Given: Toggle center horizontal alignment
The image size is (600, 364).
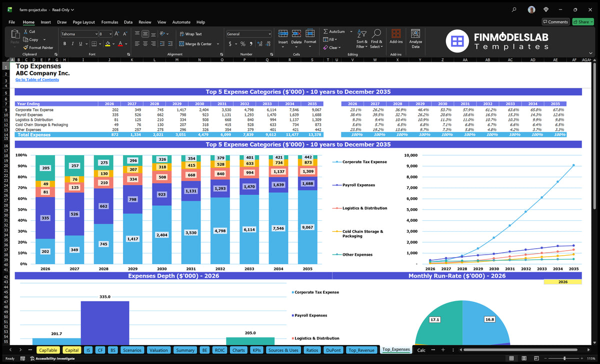Looking at the screenshot, I should [145, 44].
